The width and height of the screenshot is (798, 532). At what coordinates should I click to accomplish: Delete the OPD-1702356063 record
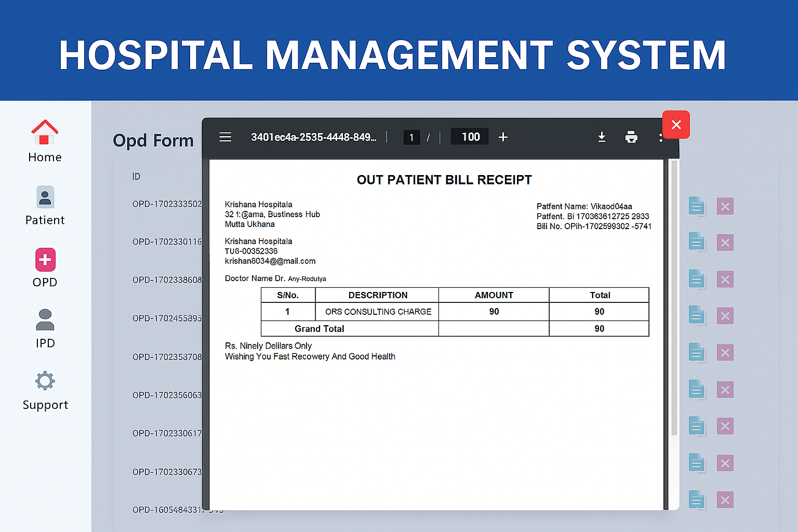(725, 390)
